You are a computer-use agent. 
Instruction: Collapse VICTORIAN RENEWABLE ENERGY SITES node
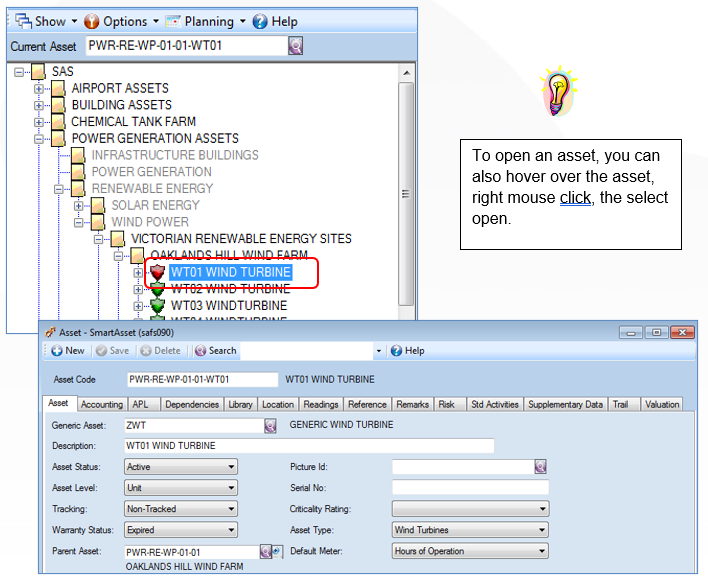tap(98, 239)
